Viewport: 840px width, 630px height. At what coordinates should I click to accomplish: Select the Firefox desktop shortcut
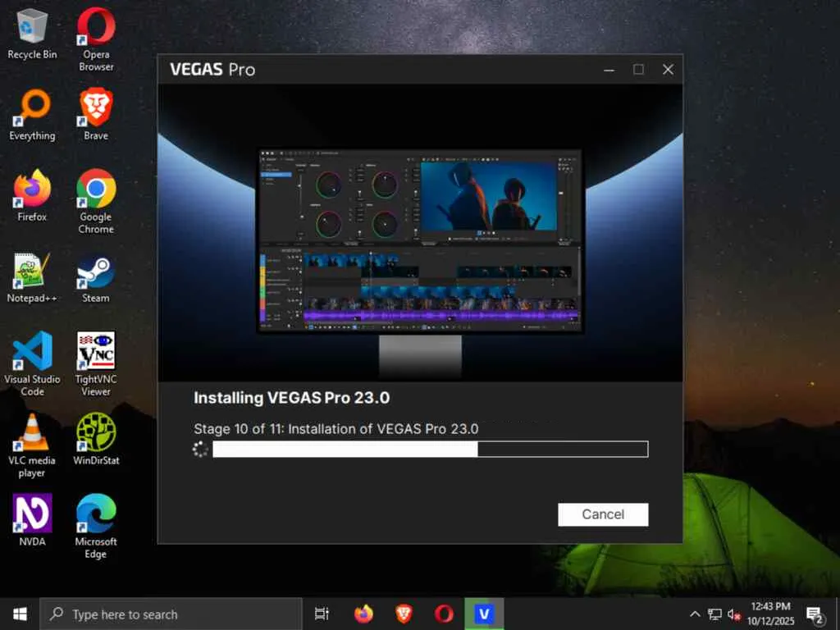32,195
